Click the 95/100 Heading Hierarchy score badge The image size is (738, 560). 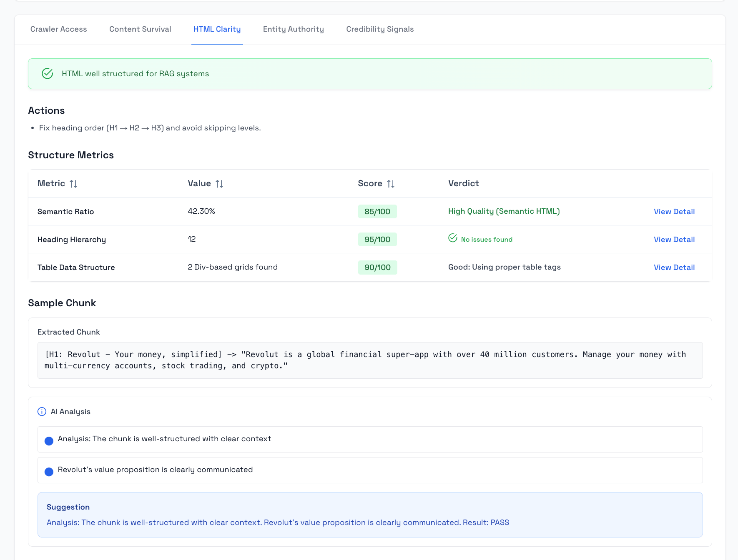377,239
